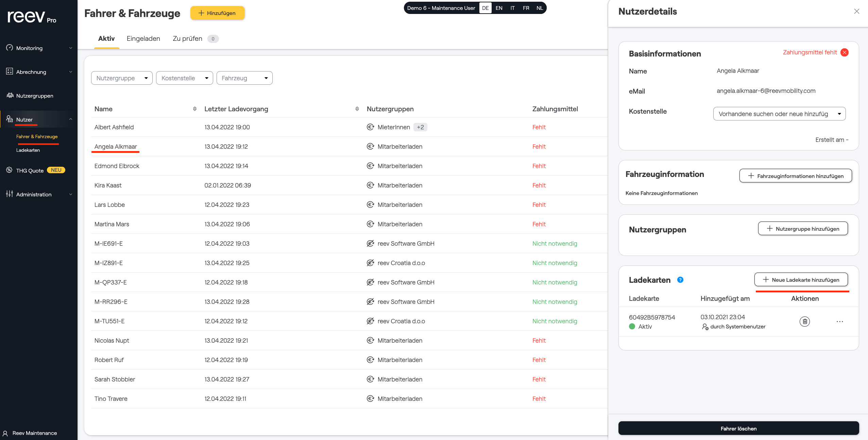Close the Nutzerdetails panel with X
Image resolution: width=868 pixels, height=440 pixels.
click(x=856, y=12)
